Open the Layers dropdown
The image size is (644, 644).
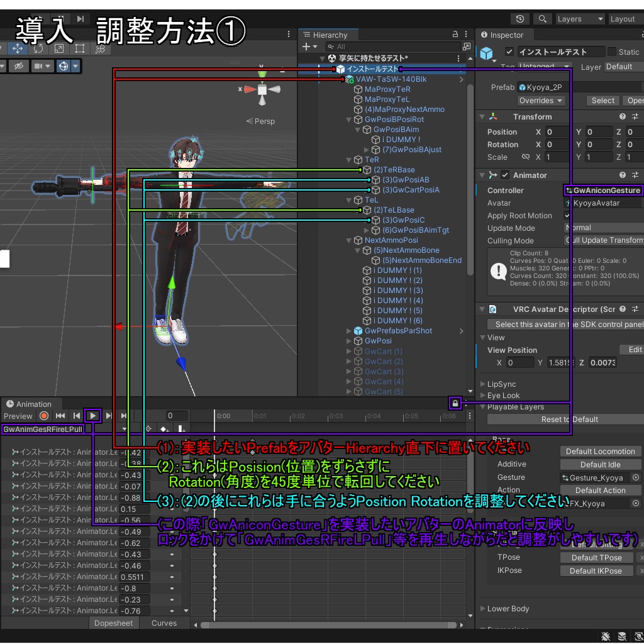point(579,19)
